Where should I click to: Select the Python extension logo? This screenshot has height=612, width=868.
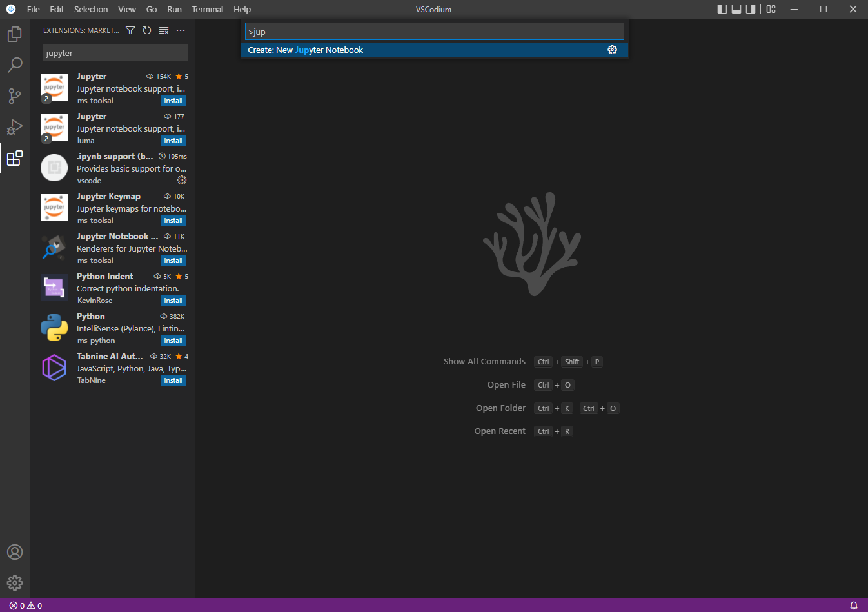[54, 328]
